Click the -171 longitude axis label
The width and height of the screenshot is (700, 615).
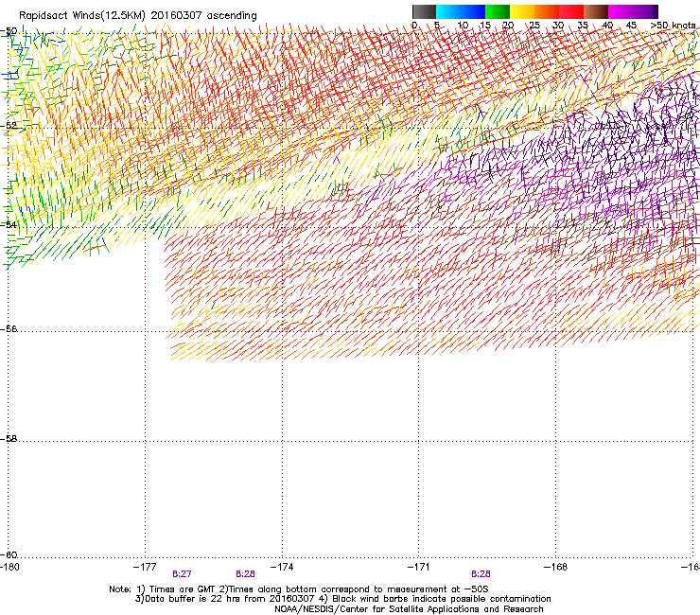418,567
